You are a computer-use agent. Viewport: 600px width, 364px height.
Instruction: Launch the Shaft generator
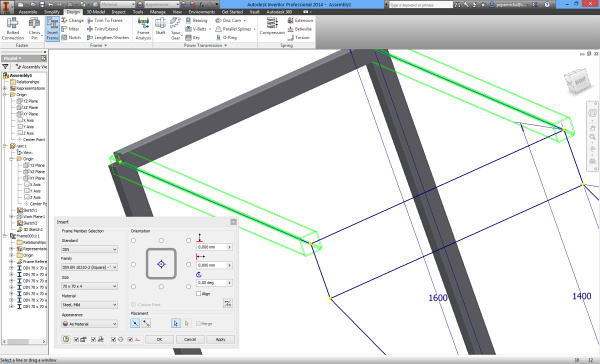tap(160, 26)
